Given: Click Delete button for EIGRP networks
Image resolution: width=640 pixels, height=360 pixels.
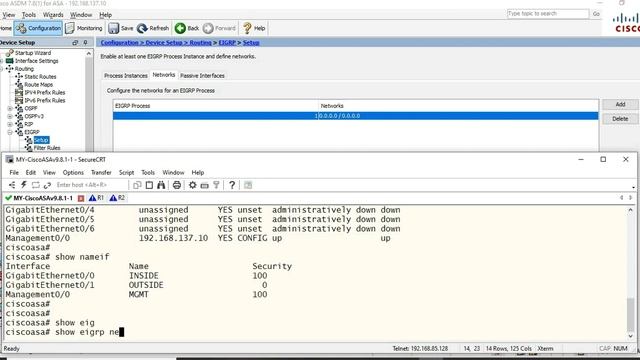Looking at the screenshot, I should tap(620, 119).
